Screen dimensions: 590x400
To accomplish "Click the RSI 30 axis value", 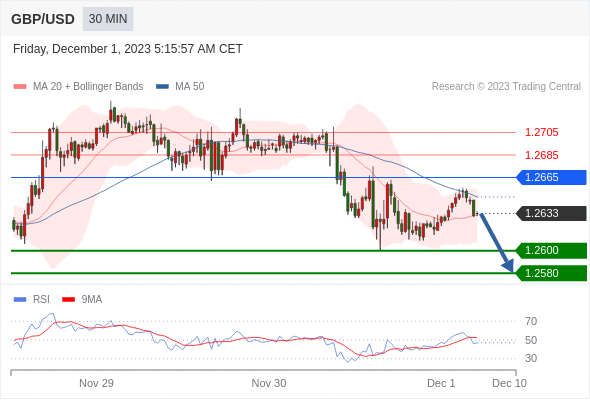I will click(x=531, y=358).
